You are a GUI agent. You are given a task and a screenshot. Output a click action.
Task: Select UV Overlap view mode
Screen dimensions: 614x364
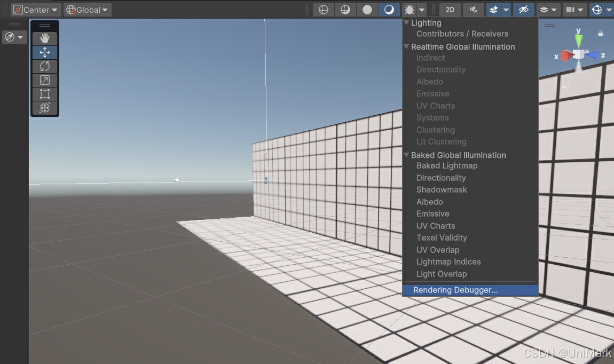pos(438,250)
